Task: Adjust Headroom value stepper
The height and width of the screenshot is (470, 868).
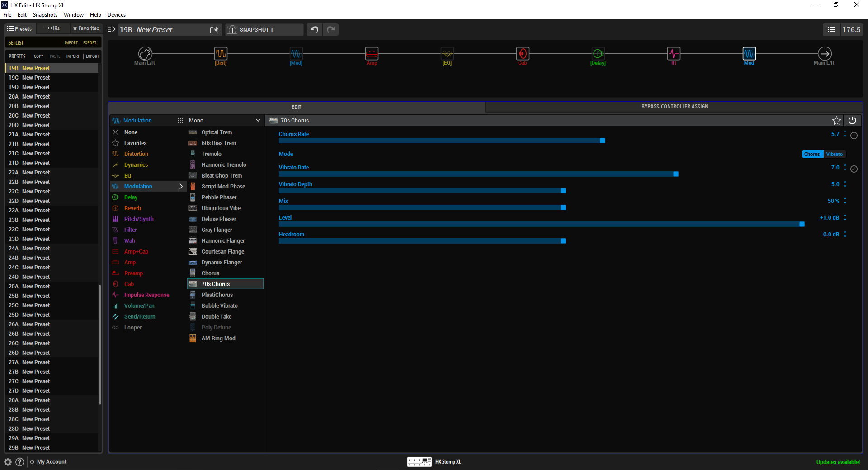Action: coord(845,235)
